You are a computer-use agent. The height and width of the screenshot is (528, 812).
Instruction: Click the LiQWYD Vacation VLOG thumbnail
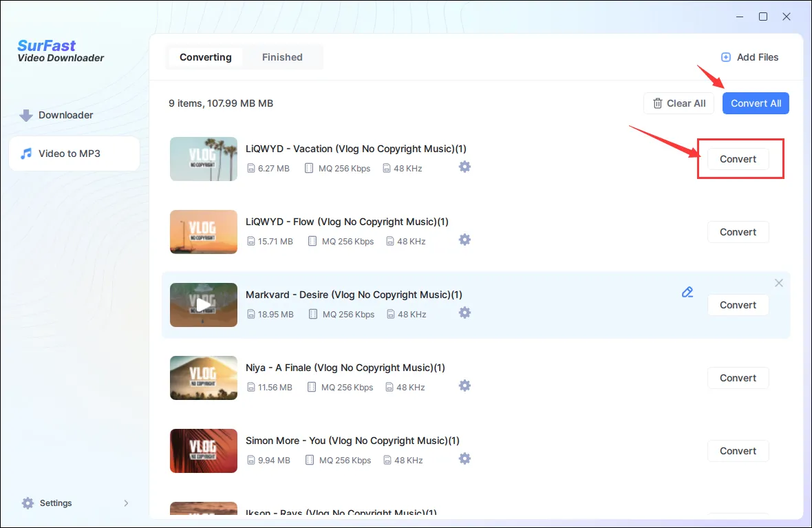click(203, 159)
